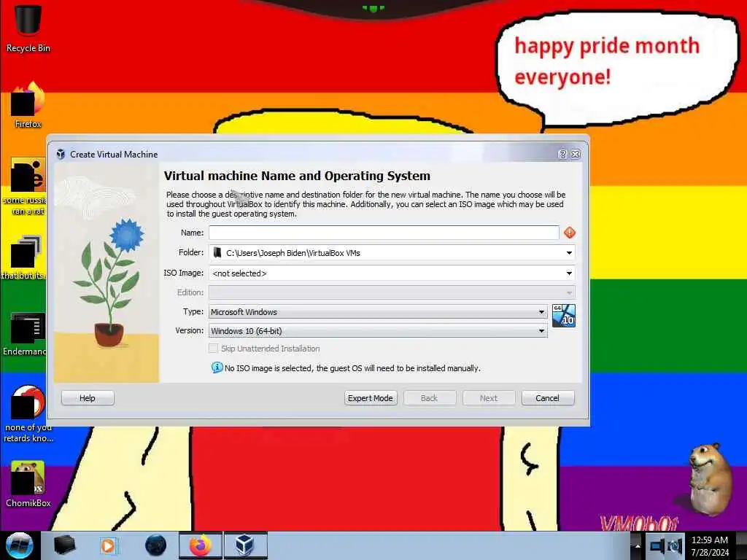Image resolution: width=747 pixels, height=560 pixels.
Task: Open the Version dropdown showing Windows 10 (64-bit)
Action: pyautogui.click(x=378, y=331)
